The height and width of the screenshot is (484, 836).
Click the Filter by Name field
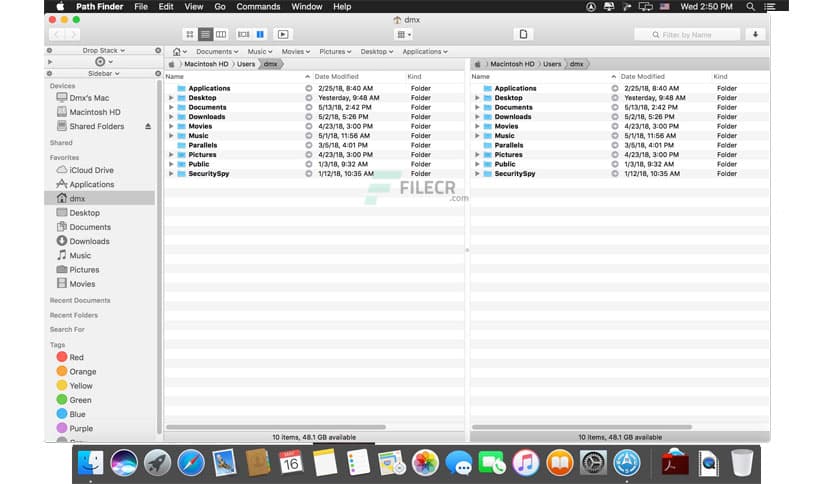click(x=688, y=34)
